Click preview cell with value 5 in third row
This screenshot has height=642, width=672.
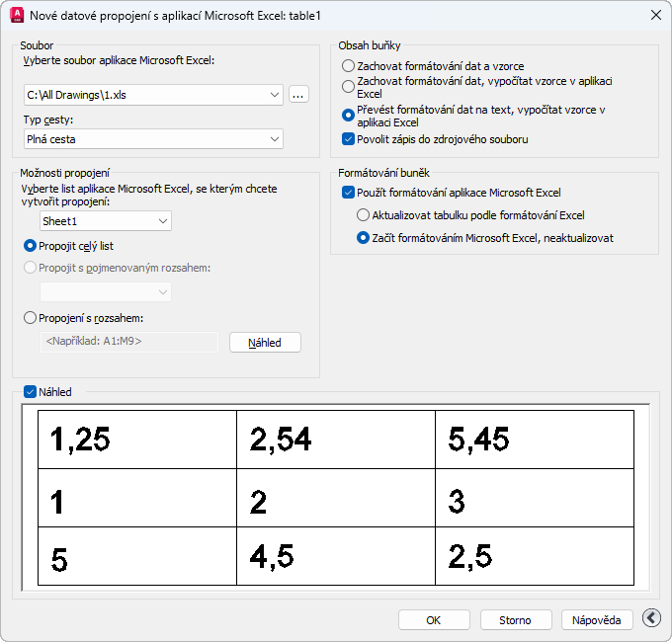[137, 556]
